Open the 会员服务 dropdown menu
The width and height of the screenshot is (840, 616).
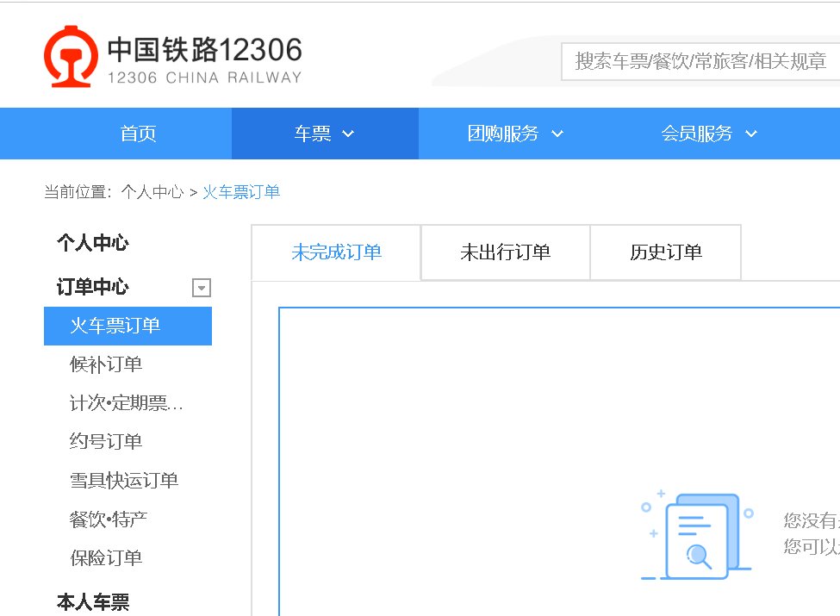click(x=706, y=134)
